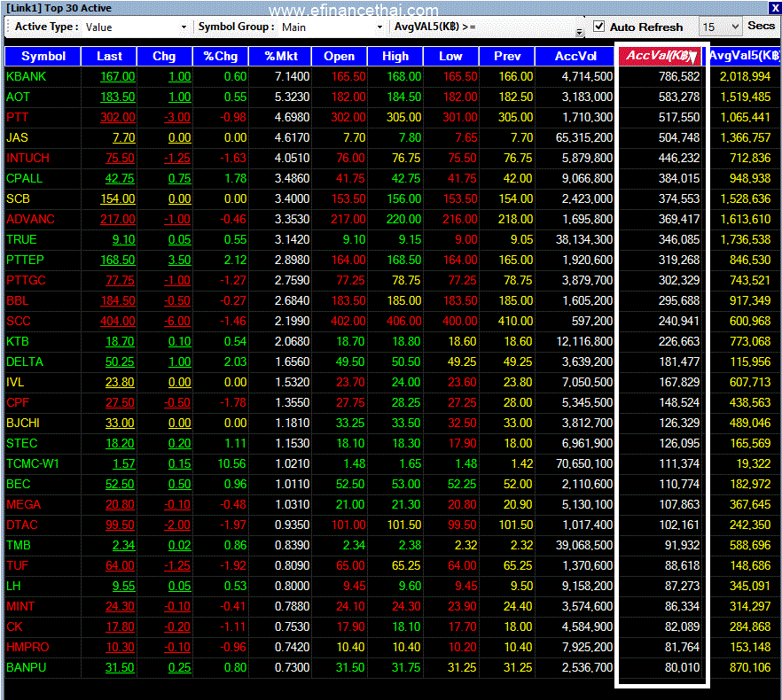
Task: Select the SCB symbol
Action: pos(18,199)
